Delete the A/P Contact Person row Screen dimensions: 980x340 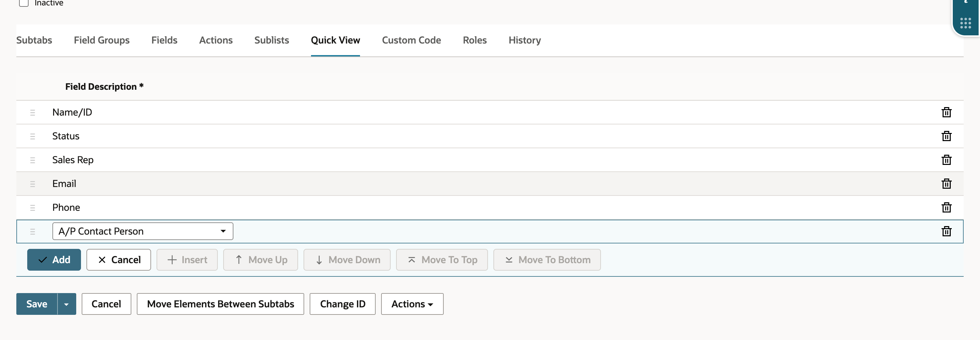pos(946,231)
